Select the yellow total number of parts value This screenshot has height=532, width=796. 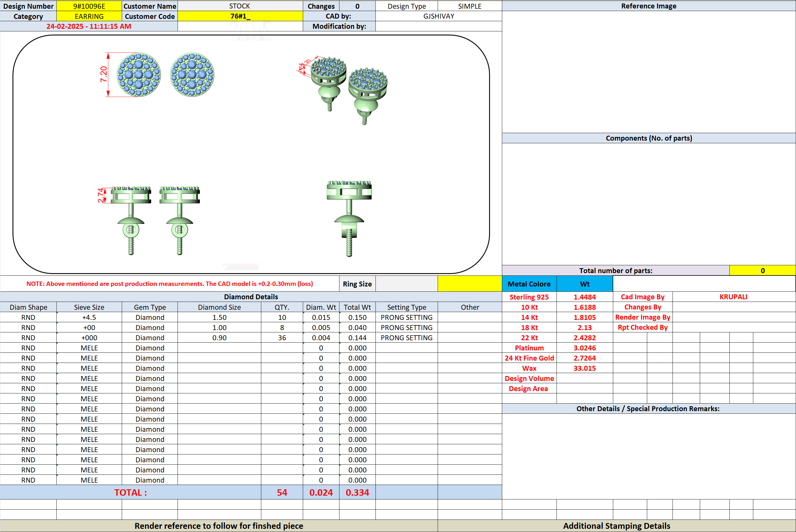(x=762, y=271)
